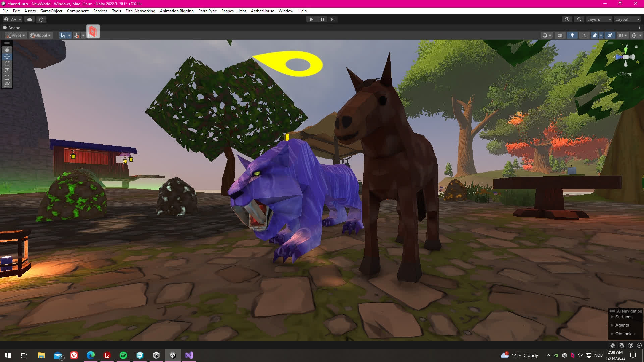Open the Animation Rigging menu
Viewport: 644px width, 362px height.
176,11
